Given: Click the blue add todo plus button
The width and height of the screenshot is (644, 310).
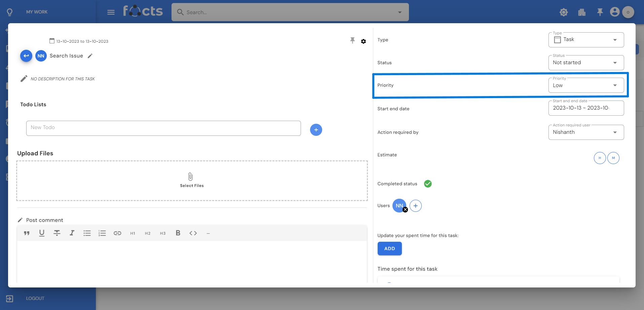Looking at the screenshot, I should [x=316, y=130].
